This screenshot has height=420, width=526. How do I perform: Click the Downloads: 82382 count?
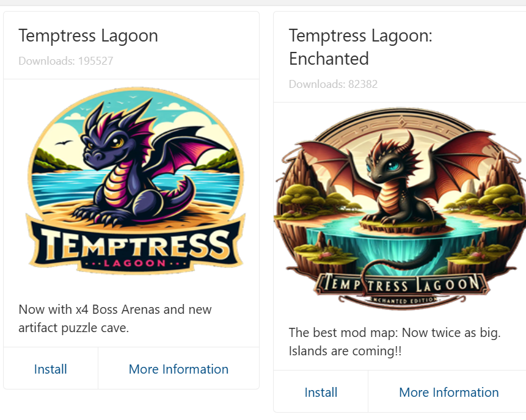[333, 84]
